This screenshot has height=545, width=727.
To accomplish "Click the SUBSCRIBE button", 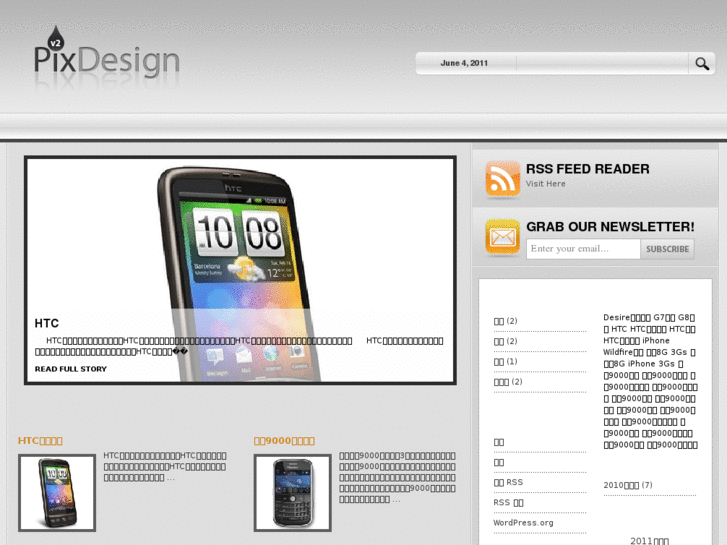I will click(667, 249).
